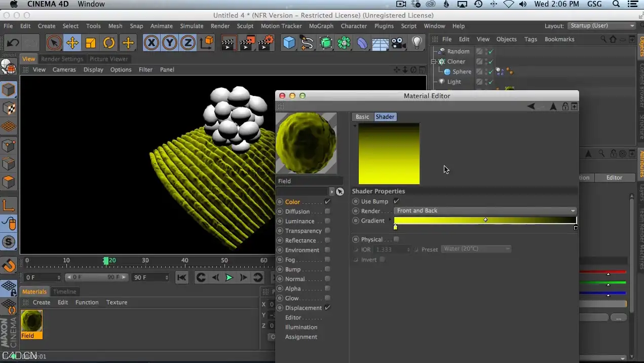Click the Render View clapperboard icon
This screenshot has height=363, width=644.
229,43
